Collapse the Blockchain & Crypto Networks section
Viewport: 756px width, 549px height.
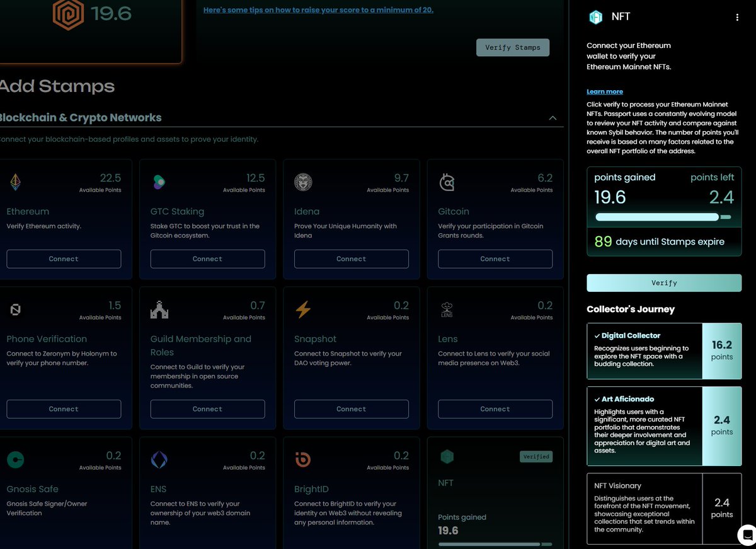[553, 118]
